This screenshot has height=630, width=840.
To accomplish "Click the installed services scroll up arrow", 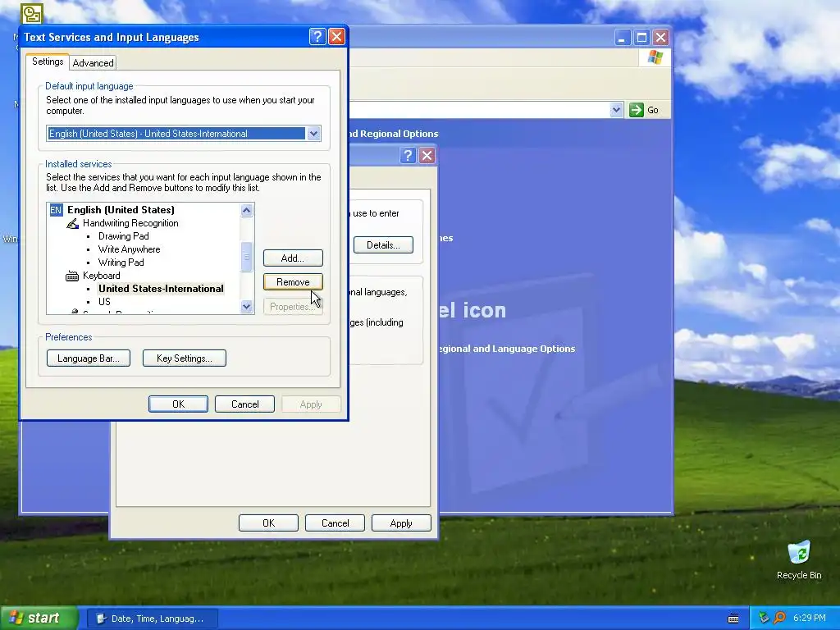I will tap(246, 210).
